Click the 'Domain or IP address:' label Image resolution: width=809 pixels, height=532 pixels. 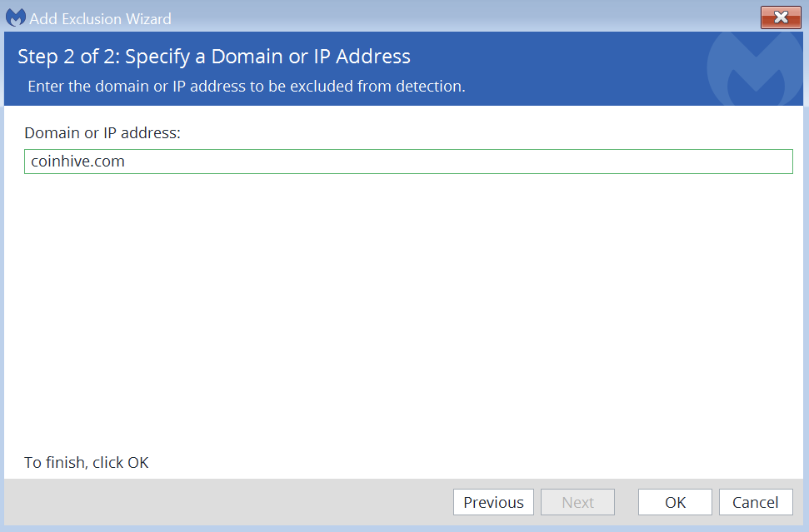point(102,133)
